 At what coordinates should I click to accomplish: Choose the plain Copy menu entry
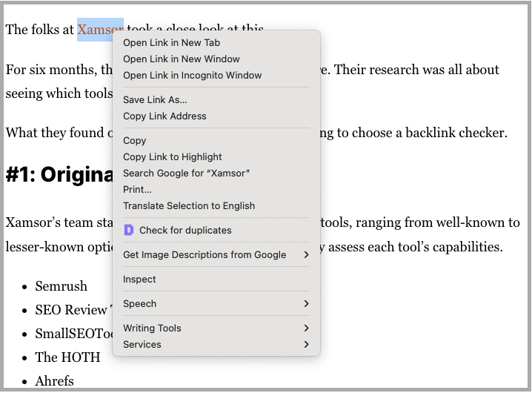(216, 141)
